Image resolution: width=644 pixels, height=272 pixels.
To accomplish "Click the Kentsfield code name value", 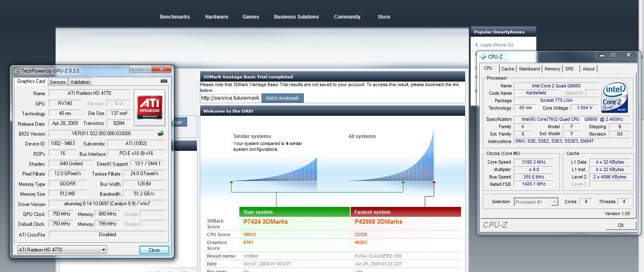I will pos(536,93).
